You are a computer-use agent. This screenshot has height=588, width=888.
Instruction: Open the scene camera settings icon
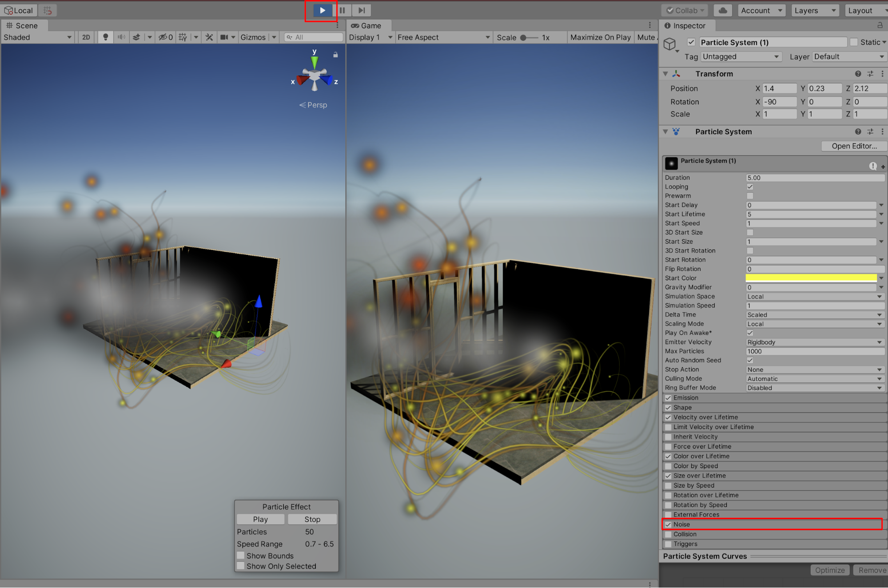[x=224, y=37]
